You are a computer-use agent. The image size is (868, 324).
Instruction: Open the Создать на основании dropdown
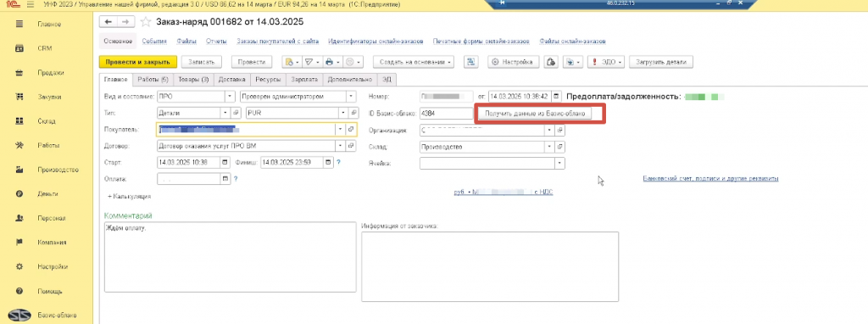(414, 63)
